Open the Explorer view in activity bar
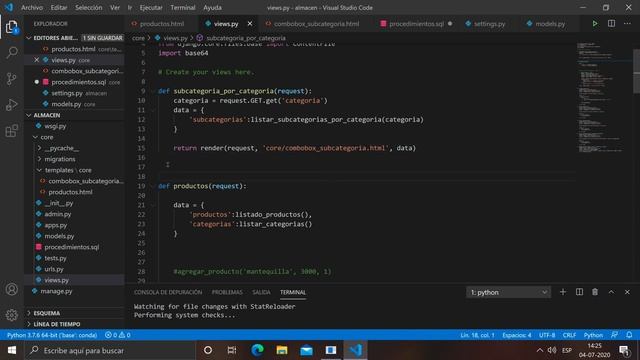The image size is (640, 360). tap(12, 27)
